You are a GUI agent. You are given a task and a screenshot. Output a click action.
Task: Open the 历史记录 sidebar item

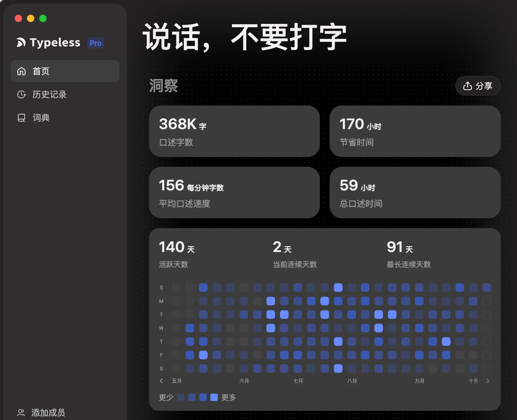[x=65, y=94]
